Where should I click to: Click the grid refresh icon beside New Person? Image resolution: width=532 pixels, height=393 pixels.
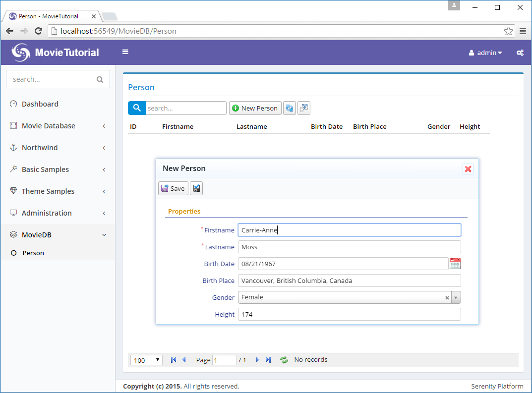[290, 108]
